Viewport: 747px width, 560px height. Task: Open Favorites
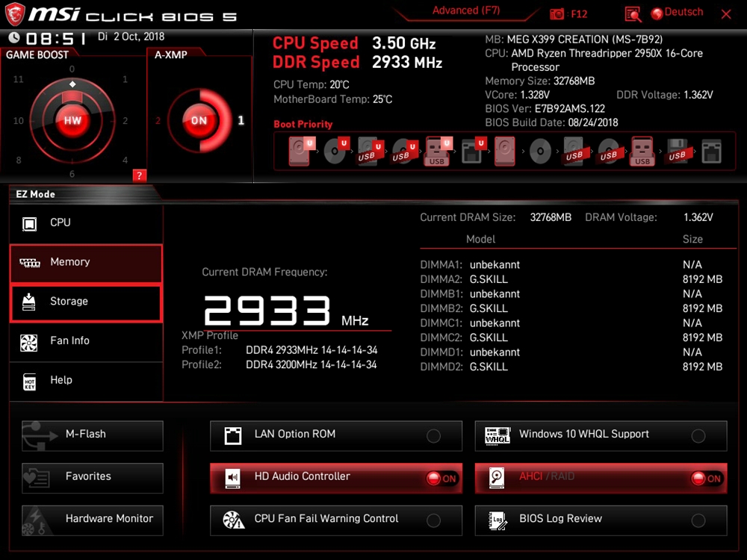pyautogui.click(x=93, y=478)
